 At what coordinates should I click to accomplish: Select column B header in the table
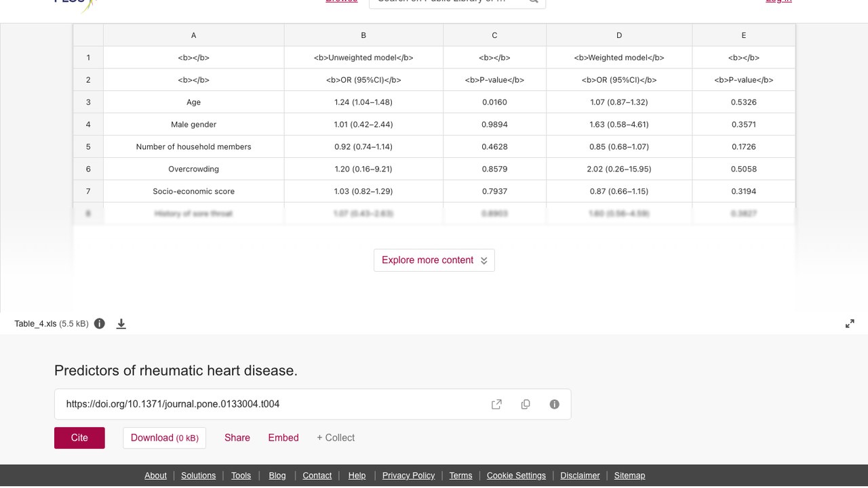(363, 35)
